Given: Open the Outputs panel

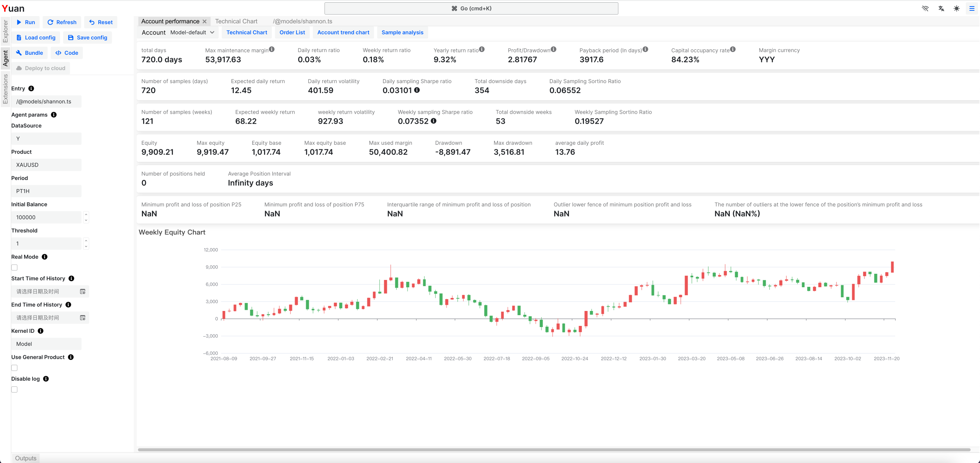Looking at the screenshot, I should pos(26,458).
